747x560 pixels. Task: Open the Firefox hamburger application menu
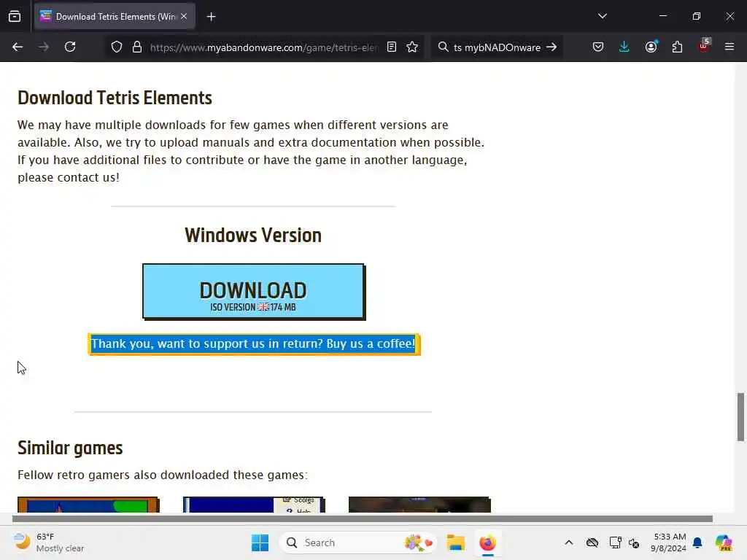point(729,47)
